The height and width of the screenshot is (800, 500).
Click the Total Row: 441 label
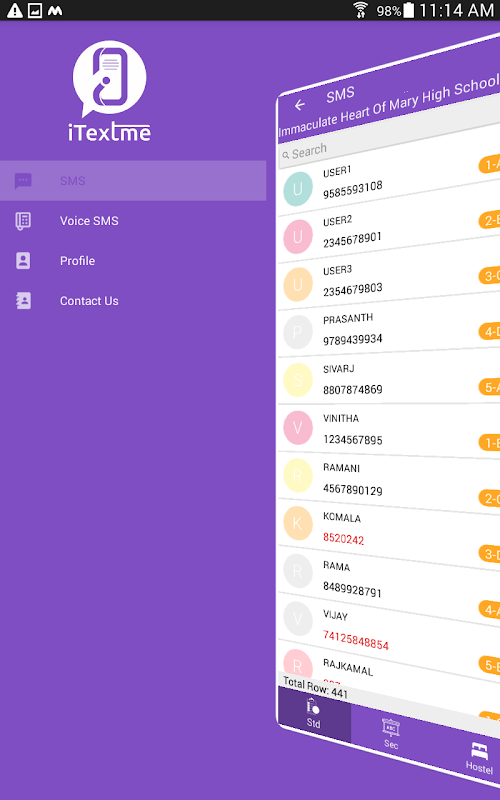click(x=315, y=687)
